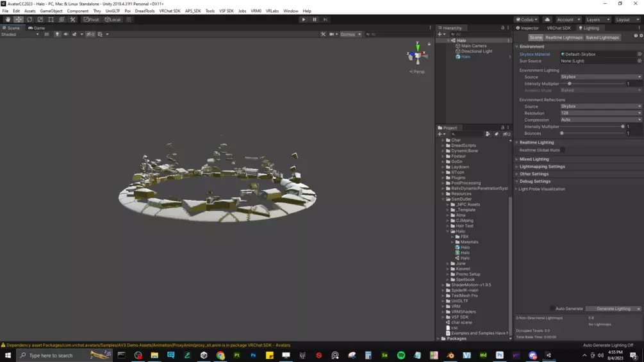Open reflection Compression dropdown
644x362 pixels.
tap(600, 120)
